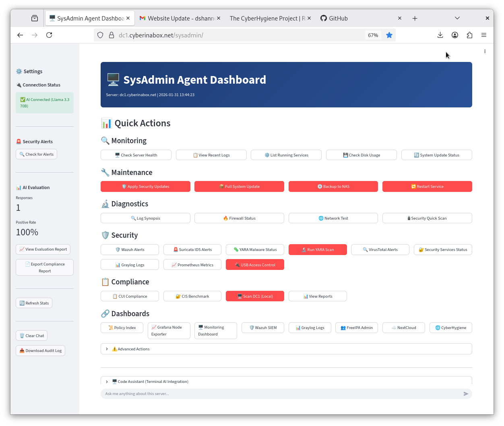Reload the page with the refresh icon
504x426 pixels.
(49, 35)
